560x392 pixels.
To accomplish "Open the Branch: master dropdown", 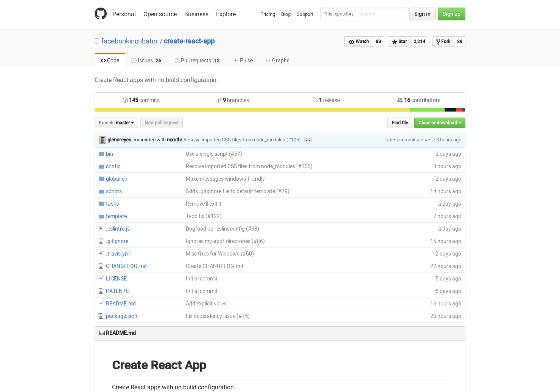I will [116, 122].
